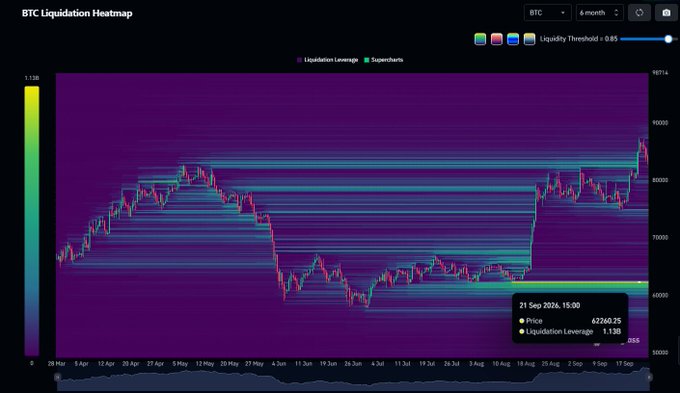Click the 90000 price axis label
This screenshot has width=680, height=393.
(660, 123)
